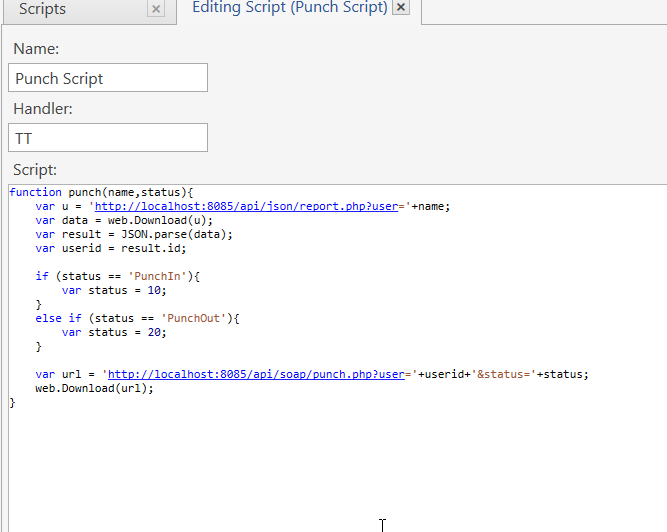
Task: Focus the Handler field containing TT
Action: pyautogui.click(x=108, y=138)
